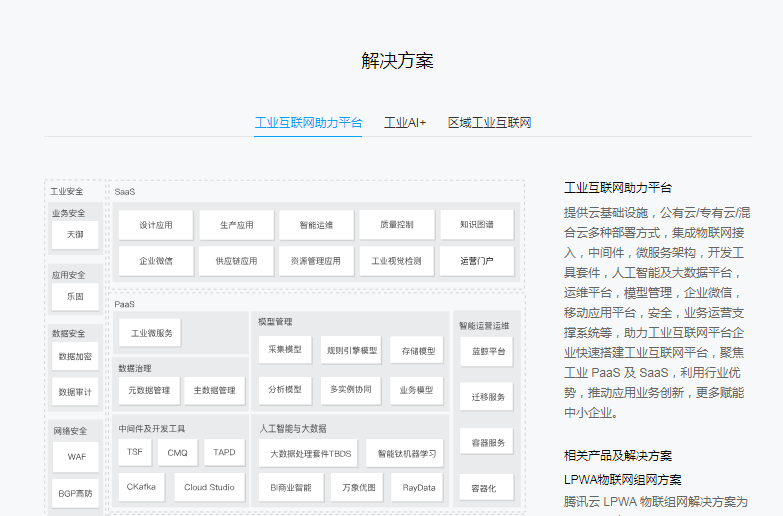Click the BGP高防 box

75,494
